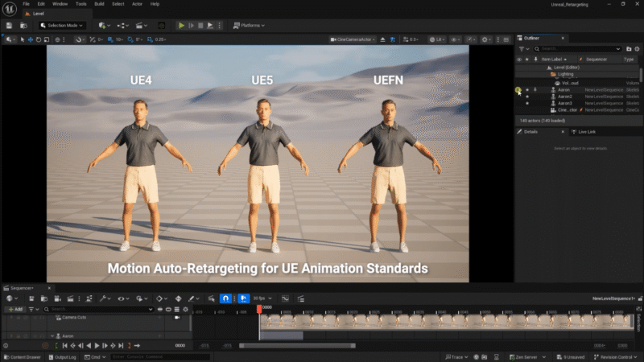The height and width of the screenshot is (362, 644).
Task: Click the Sequencer Play forward button
Action: click(97, 346)
